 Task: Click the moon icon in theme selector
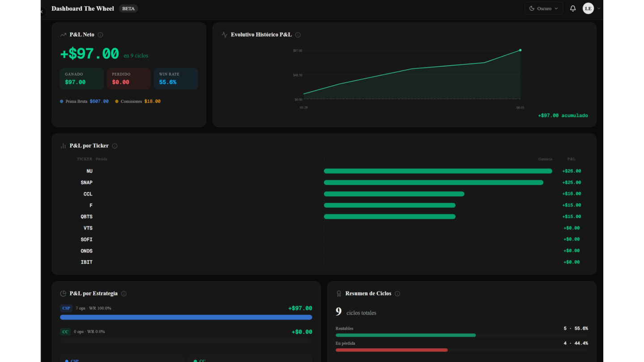coord(532,8)
